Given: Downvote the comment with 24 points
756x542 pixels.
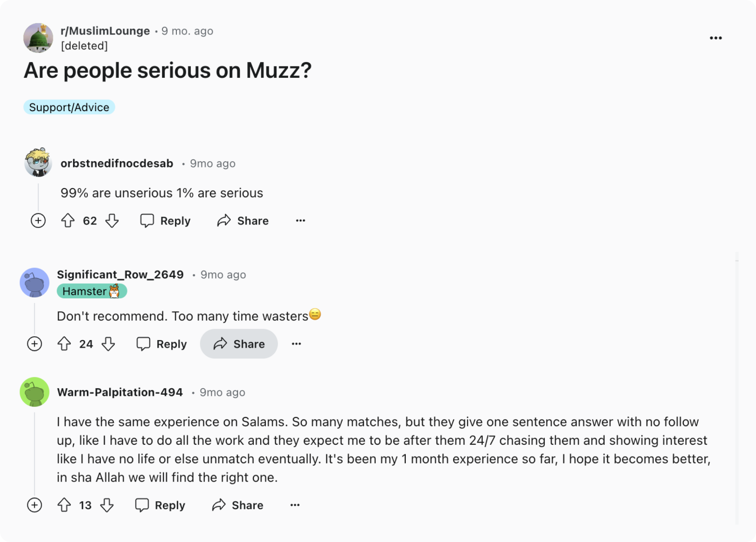Looking at the screenshot, I should point(108,344).
